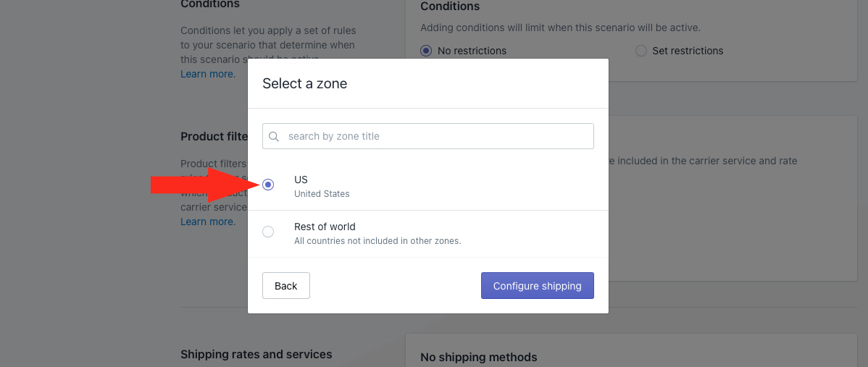Choose the Rest of world radio button

point(268,232)
